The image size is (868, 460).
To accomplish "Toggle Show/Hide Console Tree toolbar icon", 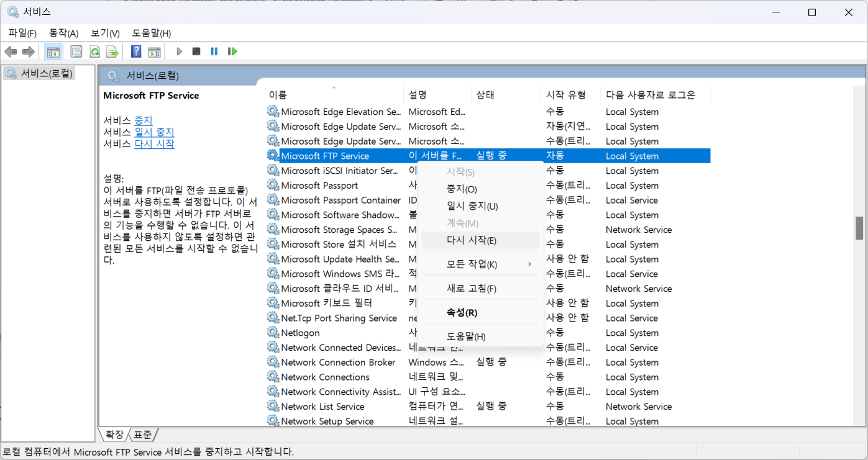I will (x=53, y=52).
